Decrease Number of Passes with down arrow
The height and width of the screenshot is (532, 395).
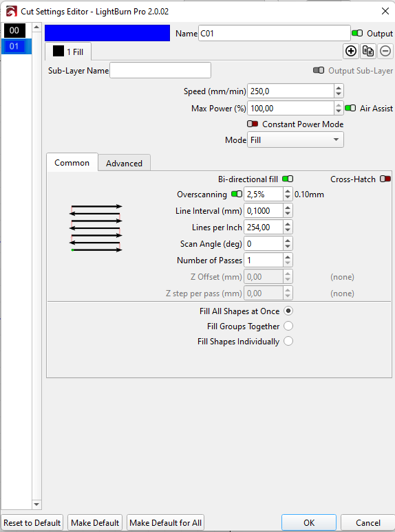(x=288, y=264)
